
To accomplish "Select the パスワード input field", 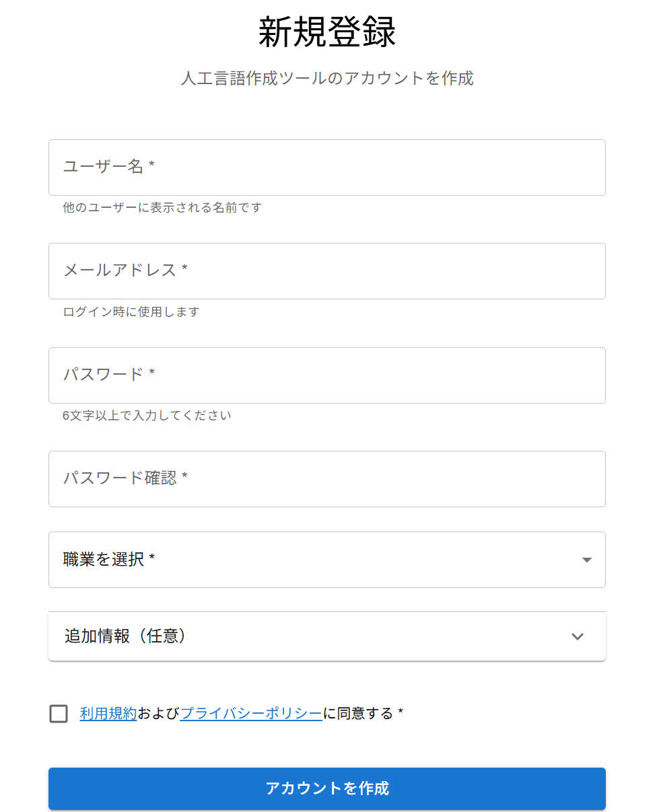I will [327, 375].
